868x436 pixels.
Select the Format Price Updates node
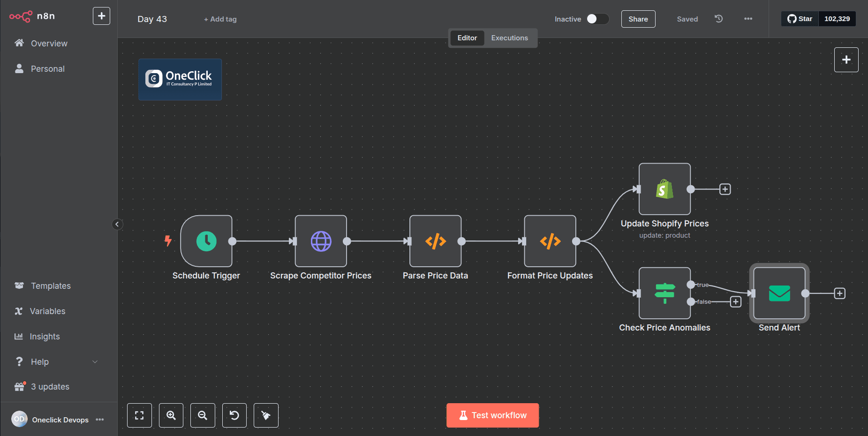click(x=550, y=241)
